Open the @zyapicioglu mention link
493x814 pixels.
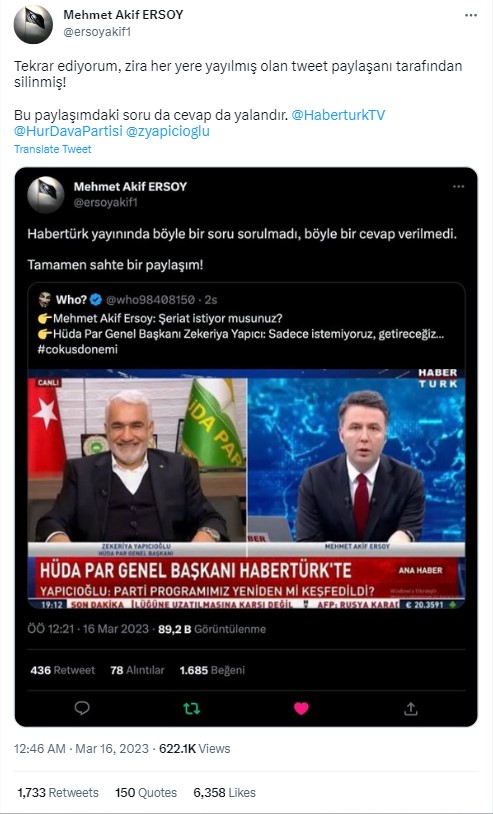[x=168, y=131]
